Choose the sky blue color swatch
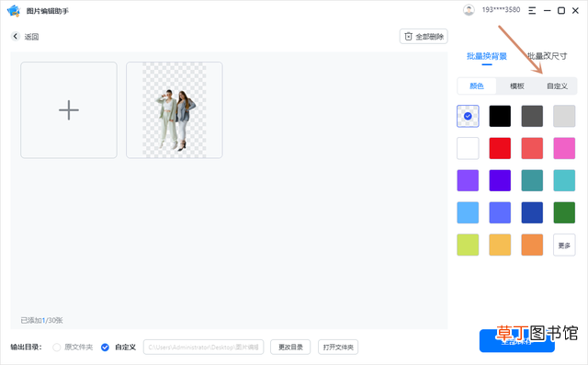588x365 pixels. click(x=468, y=212)
